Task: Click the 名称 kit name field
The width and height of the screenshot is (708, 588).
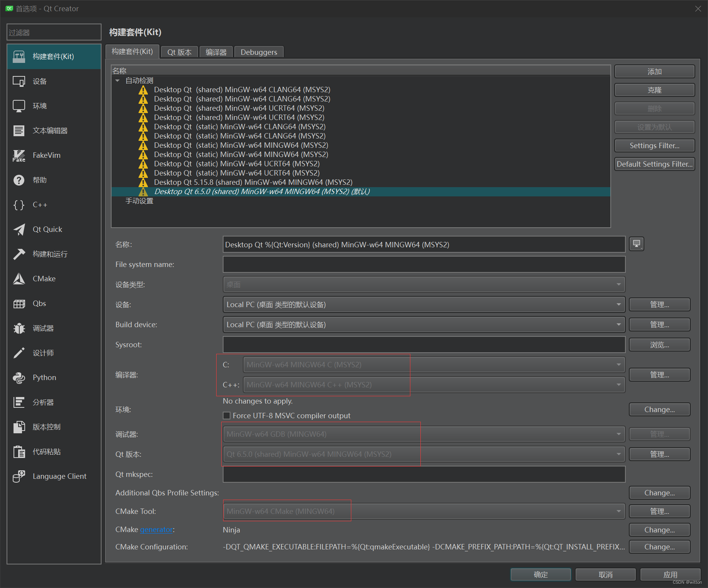Action: 424,245
